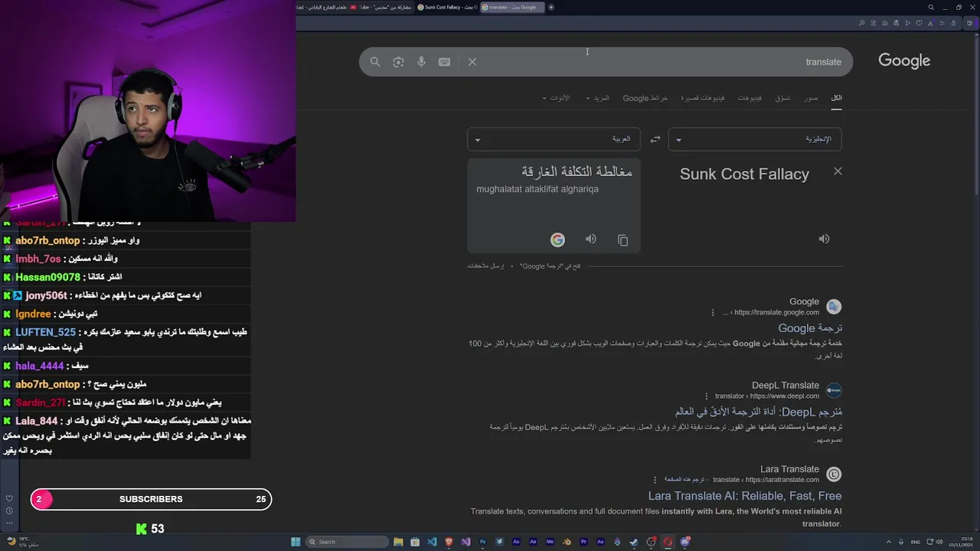Viewport: 980px width, 551px height.
Task: Click the Lara Translate result favicon
Action: [x=834, y=474]
